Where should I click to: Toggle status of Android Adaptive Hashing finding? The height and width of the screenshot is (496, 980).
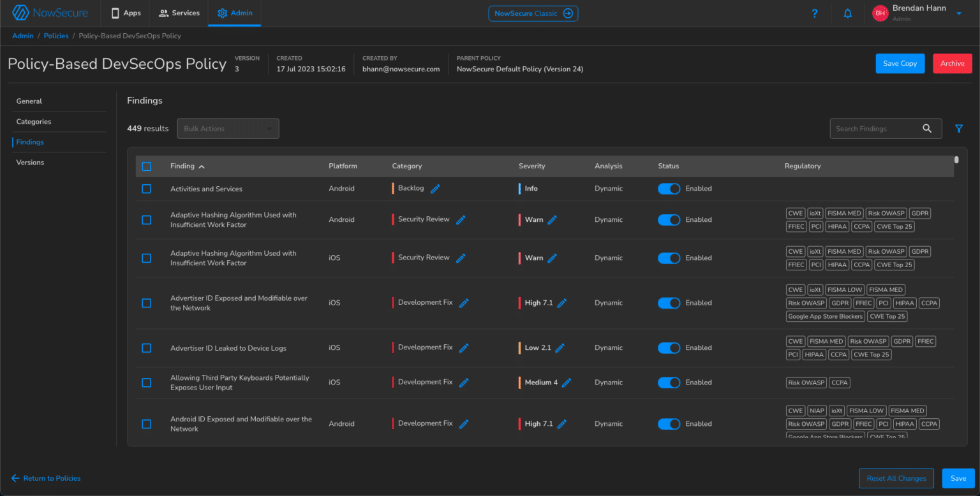tap(669, 220)
